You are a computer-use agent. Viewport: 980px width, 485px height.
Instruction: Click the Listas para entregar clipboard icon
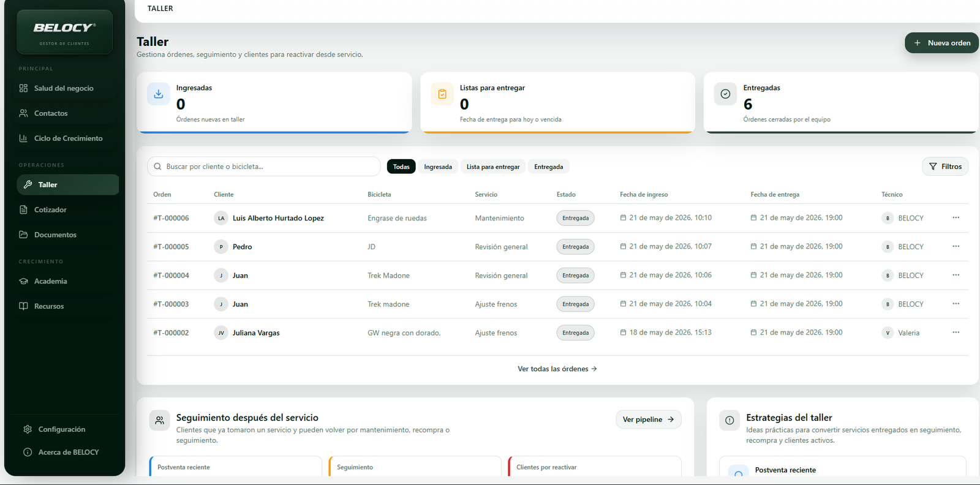[442, 94]
